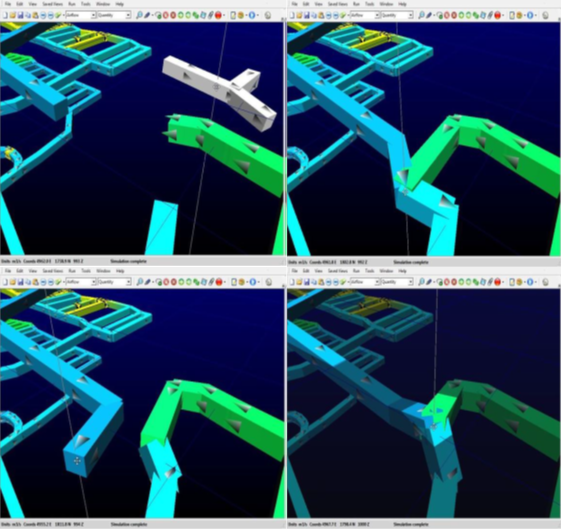Viewport: 561px width, 532px height.
Task: Select the pencil draw tool in bottom-left window
Action: [147, 282]
